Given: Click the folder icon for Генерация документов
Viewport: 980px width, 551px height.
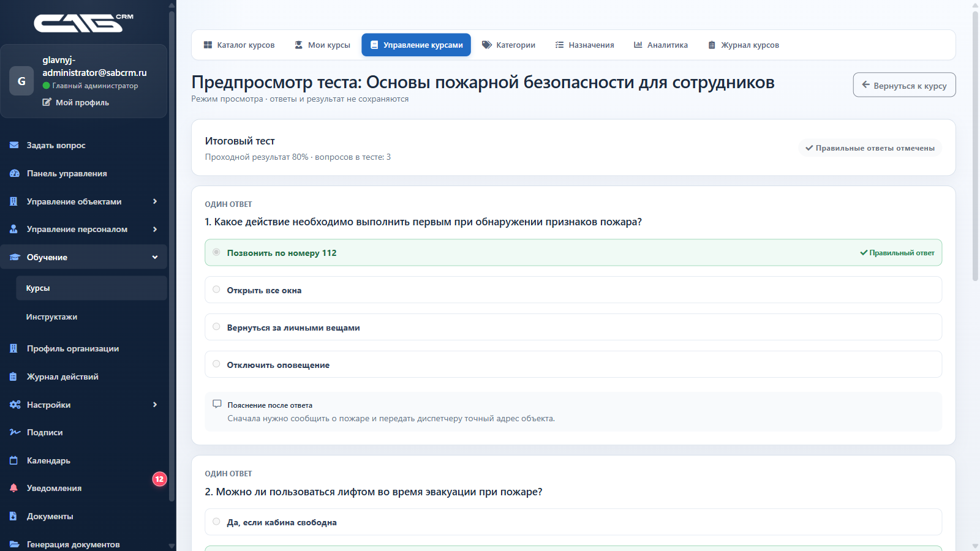Looking at the screenshot, I should (14, 544).
